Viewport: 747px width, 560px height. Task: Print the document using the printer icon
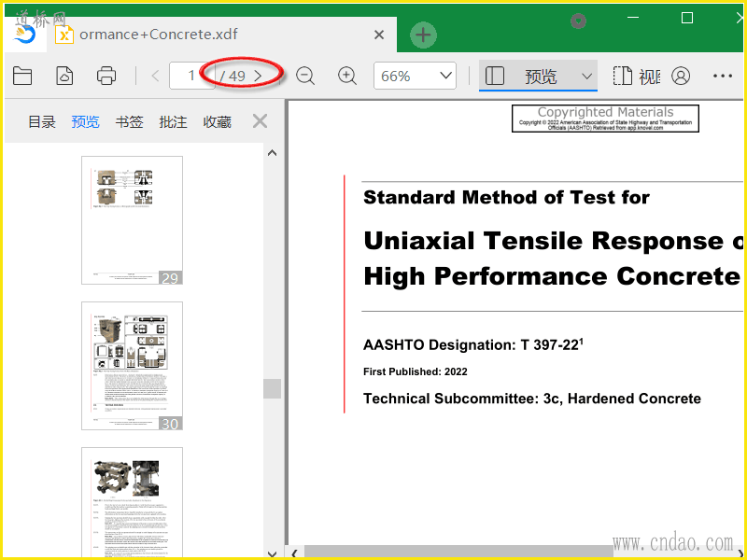pyautogui.click(x=106, y=76)
